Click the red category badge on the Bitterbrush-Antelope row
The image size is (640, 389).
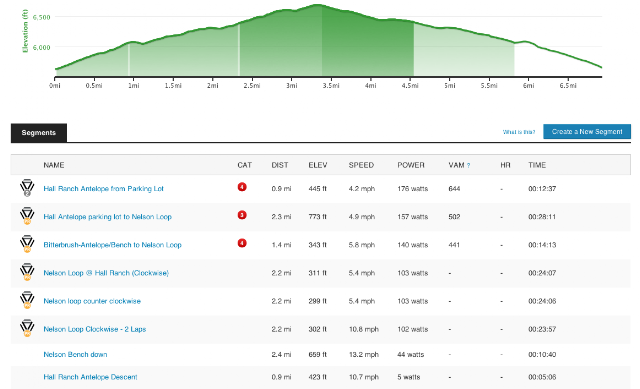click(242, 243)
